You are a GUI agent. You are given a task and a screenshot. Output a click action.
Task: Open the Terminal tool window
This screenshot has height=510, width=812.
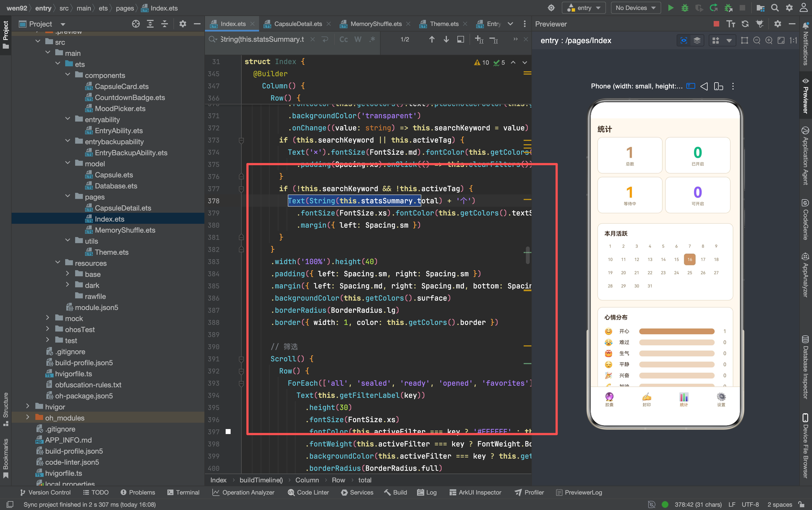coord(183,492)
